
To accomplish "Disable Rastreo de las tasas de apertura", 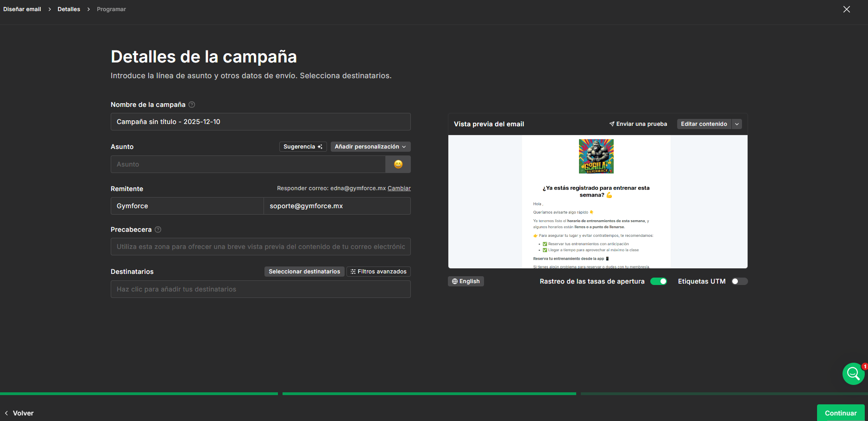I will point(659,281).
